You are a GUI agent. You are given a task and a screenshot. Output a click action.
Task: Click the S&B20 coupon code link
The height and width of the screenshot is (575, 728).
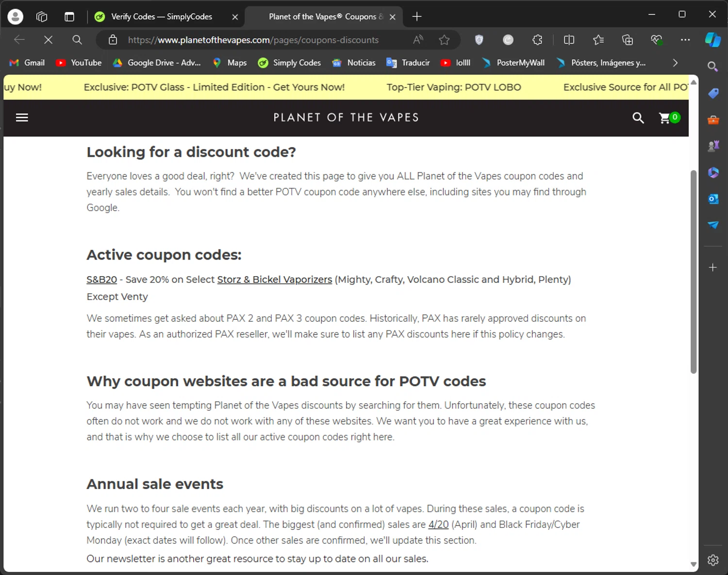pyautogui.click(x=101, y=279)
